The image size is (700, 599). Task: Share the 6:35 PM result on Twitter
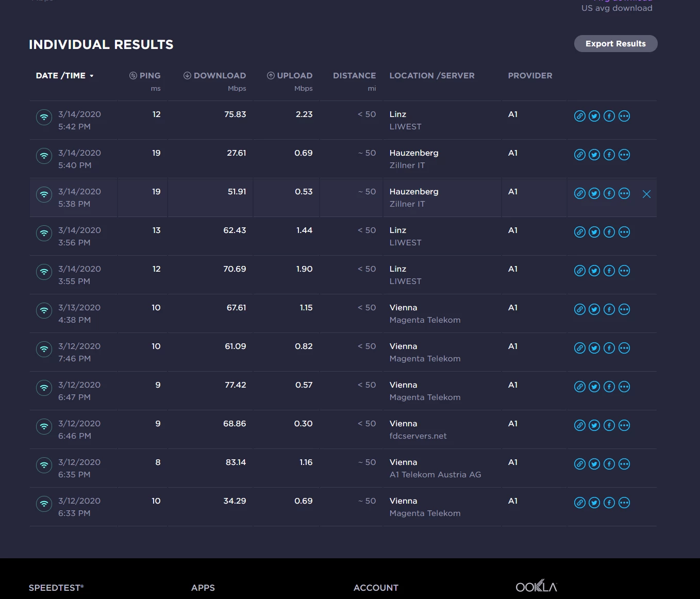[594, 464]
